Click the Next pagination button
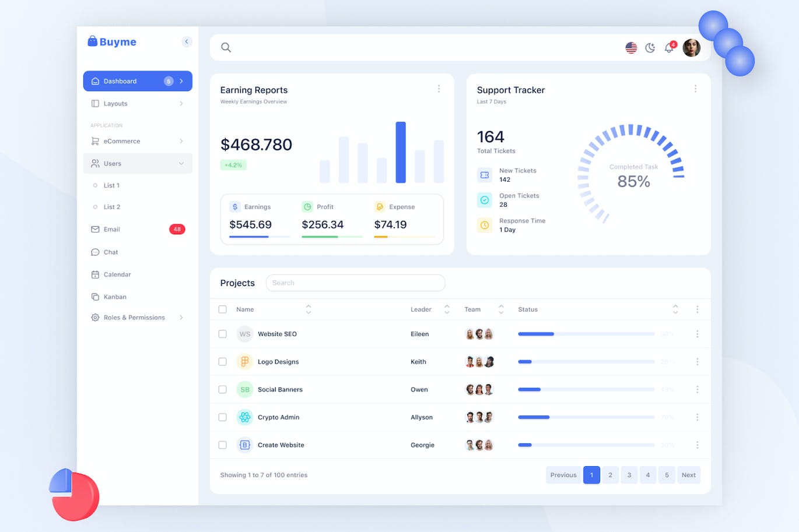The image size is (799, 532). 688,475
